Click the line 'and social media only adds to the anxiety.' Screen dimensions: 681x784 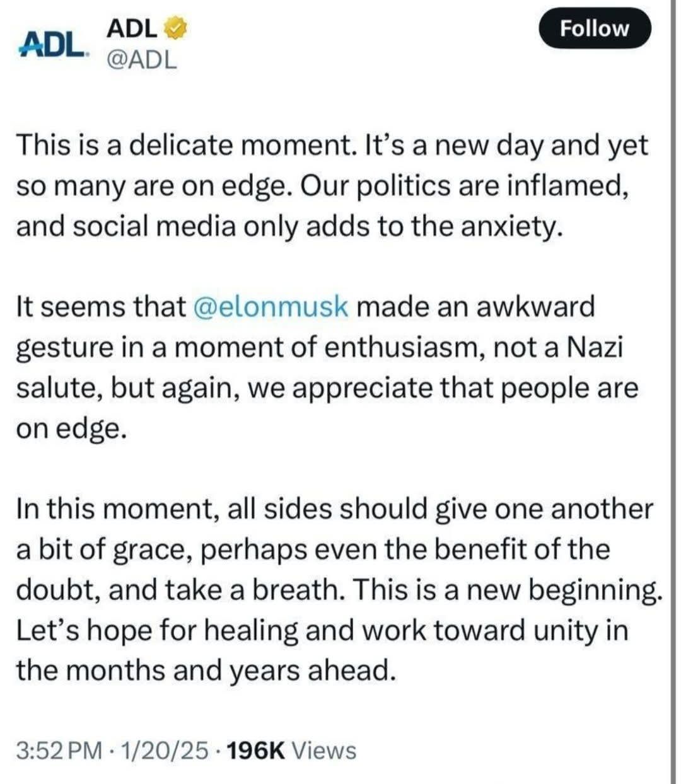[x=289, y=226]
